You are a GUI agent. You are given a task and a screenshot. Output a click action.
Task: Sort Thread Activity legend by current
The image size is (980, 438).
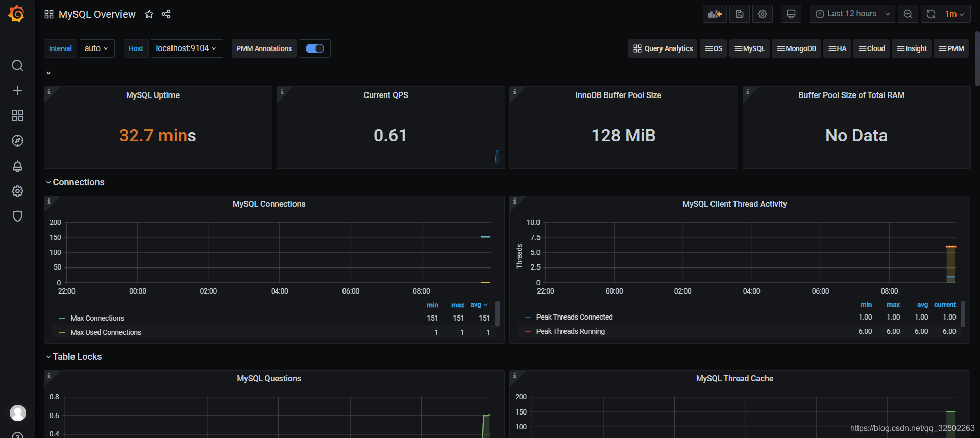945,304
